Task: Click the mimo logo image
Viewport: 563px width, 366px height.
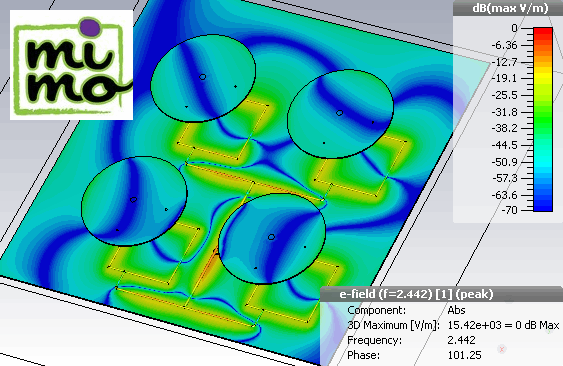Action: point(71,65)
